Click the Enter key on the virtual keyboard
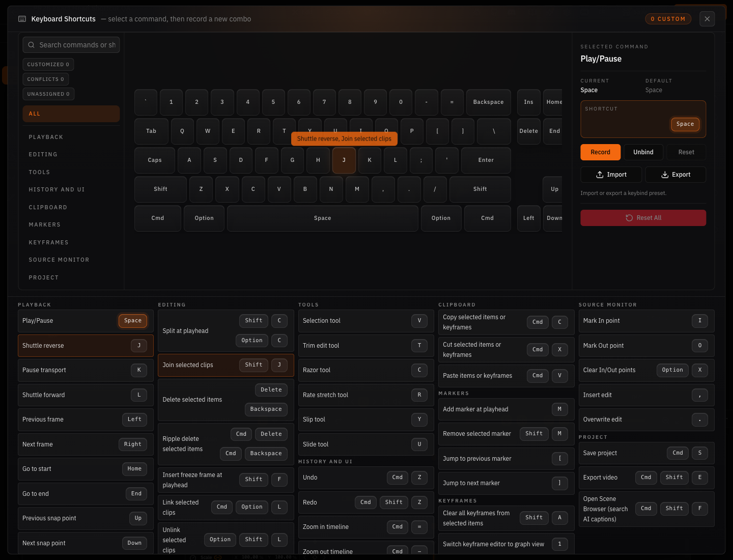Screen dimensions: 733x560 point(486,160)
